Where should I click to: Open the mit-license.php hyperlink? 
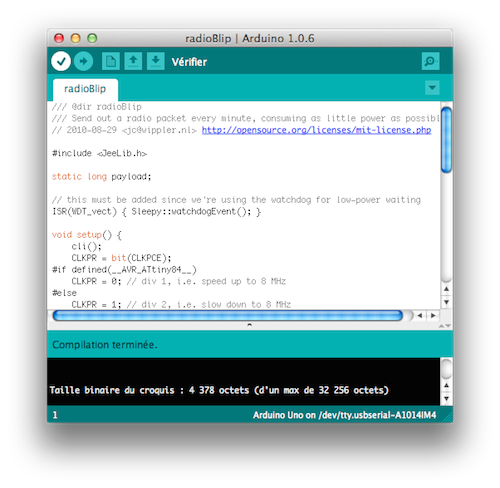point(316,130)
